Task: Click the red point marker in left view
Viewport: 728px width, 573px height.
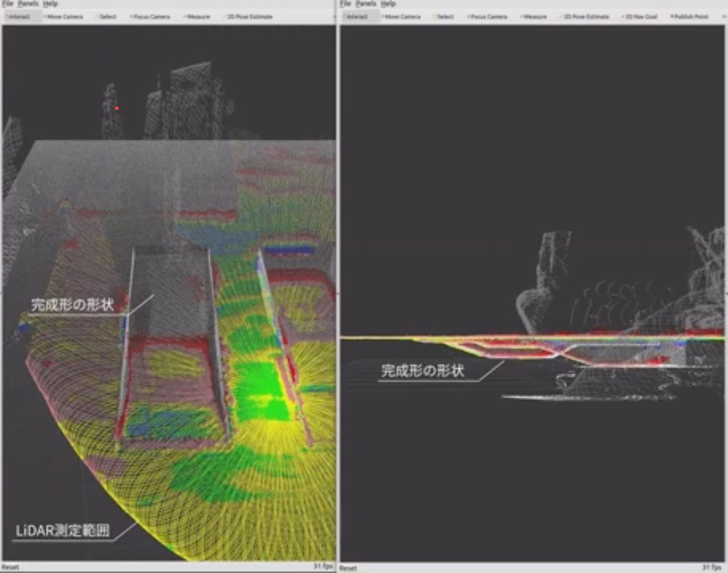Action: 117,108
